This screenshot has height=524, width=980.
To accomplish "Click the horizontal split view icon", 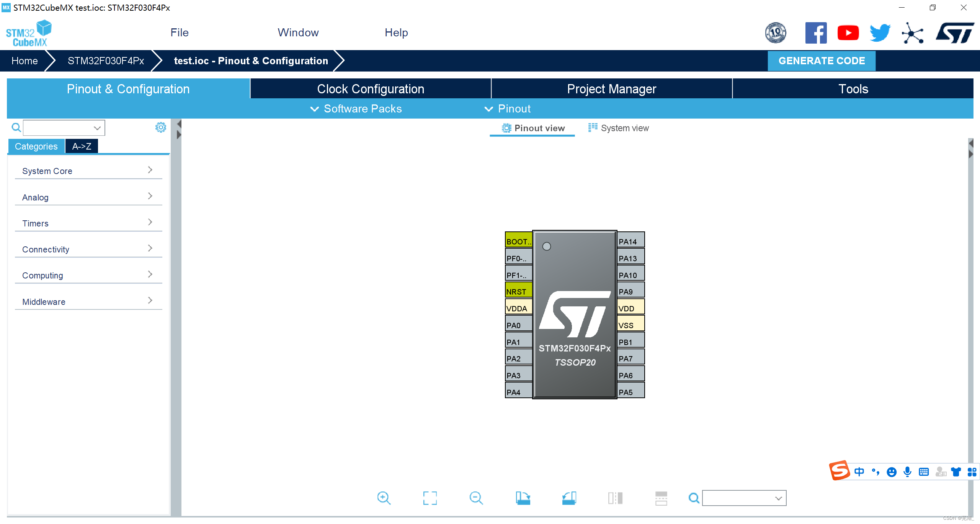I will [661, 498].
